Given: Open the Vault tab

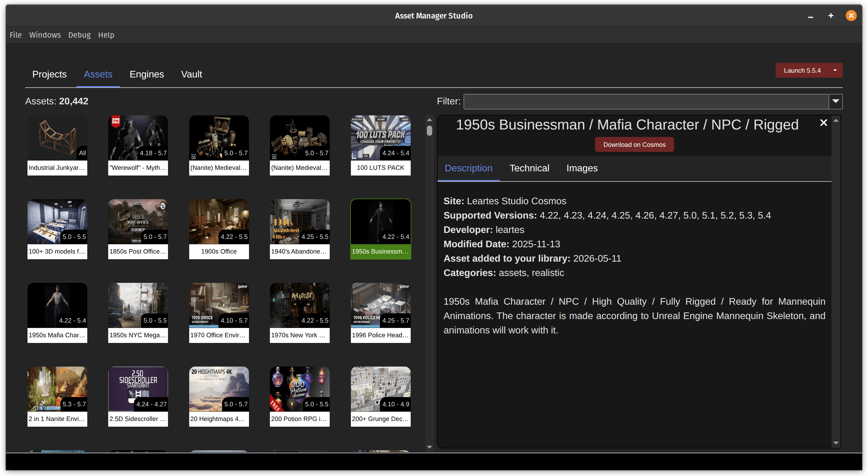Looking at the screenshot, I should click(x=191, y=74).
